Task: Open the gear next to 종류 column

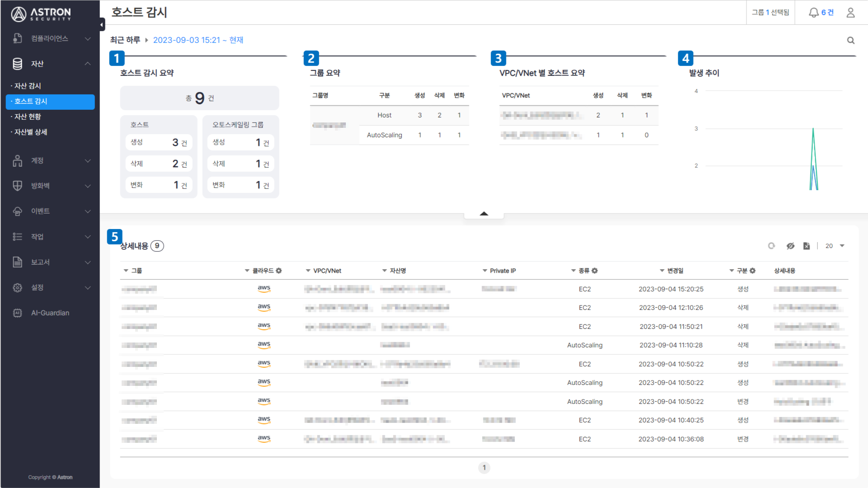Action: pos(594,271)
